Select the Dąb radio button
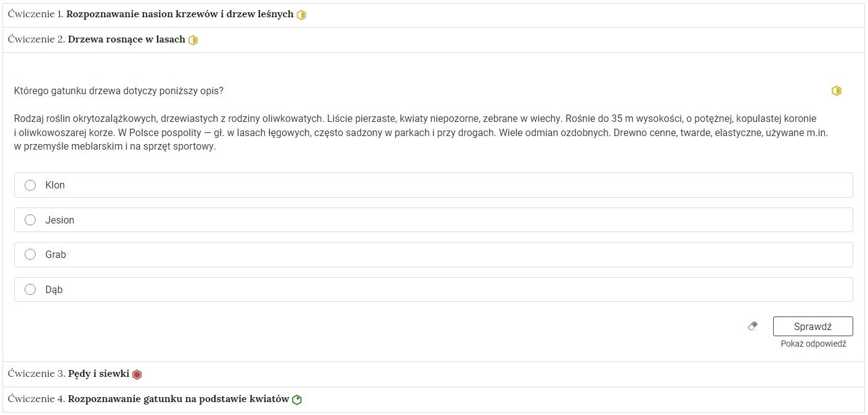The height and width of the screenshot is (415, 868). [30, 289]
